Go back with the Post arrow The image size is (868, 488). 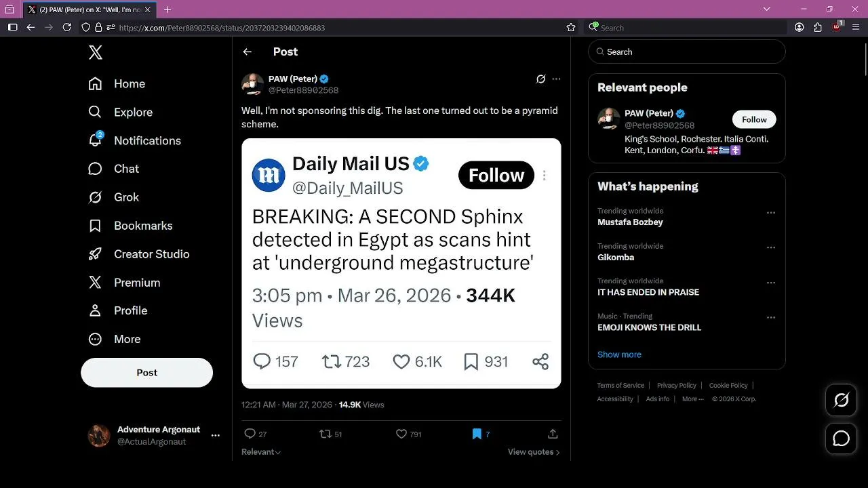coord(248,52)
